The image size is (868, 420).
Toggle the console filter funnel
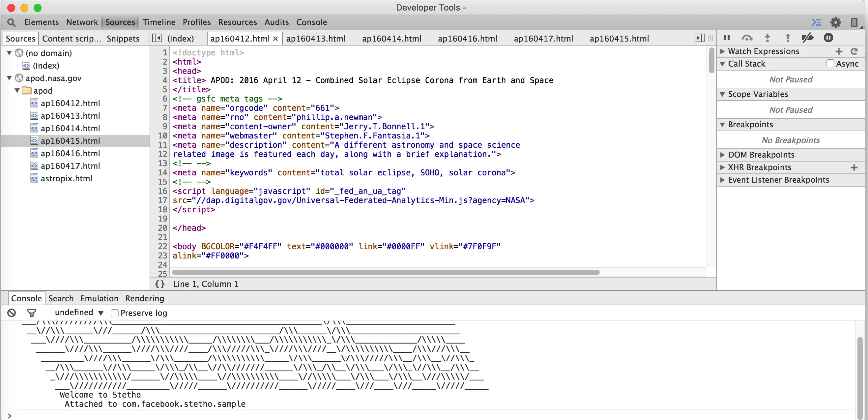(x=31, y=313)
